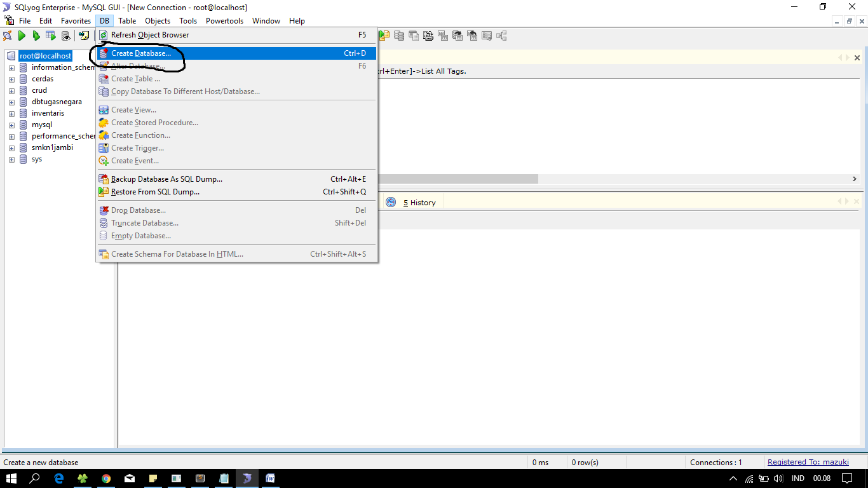Expand the information_schema database node
Viewport: 868px width, 488px height.
tap(11, 68)
